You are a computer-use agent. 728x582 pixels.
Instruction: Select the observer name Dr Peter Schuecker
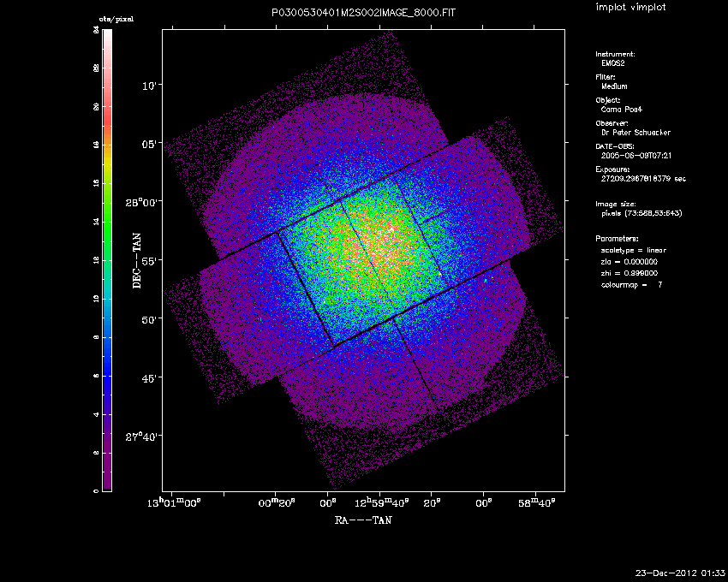[x=635, y=133]
